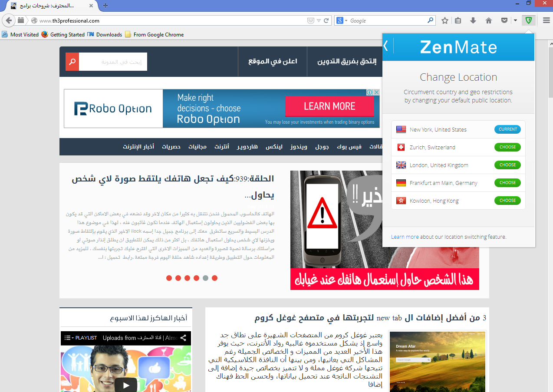Open Downloads bookmark in bookmarks bar
Image resolution: width=553 pixels, height=392 pixels.
coord(105,35)
